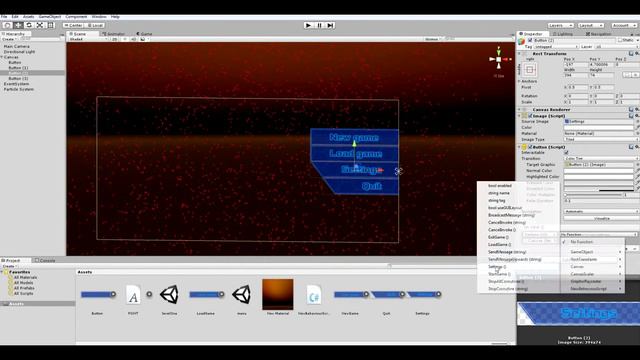Select the Rotate tool in the toolbar
The height and width of the screenshot is (360, 640).
coord(29,25)
